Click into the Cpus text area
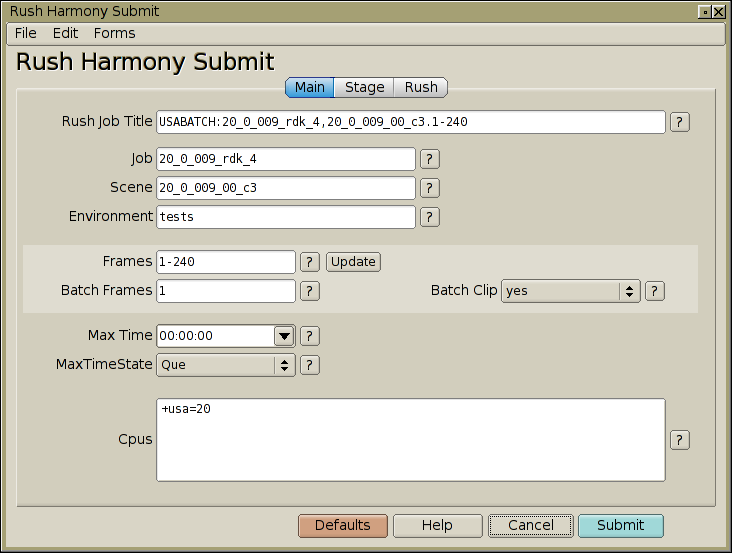 coord(411,440)
